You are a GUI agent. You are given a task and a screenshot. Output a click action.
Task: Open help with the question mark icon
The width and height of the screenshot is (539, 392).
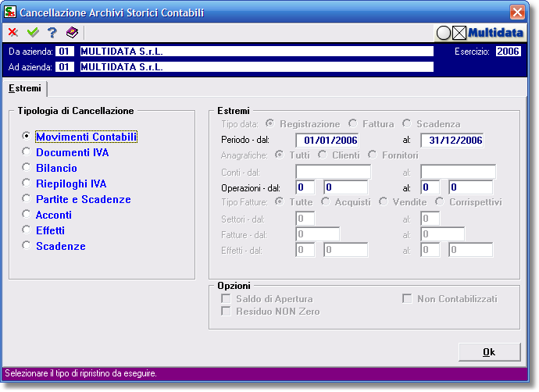pos(52,32)
